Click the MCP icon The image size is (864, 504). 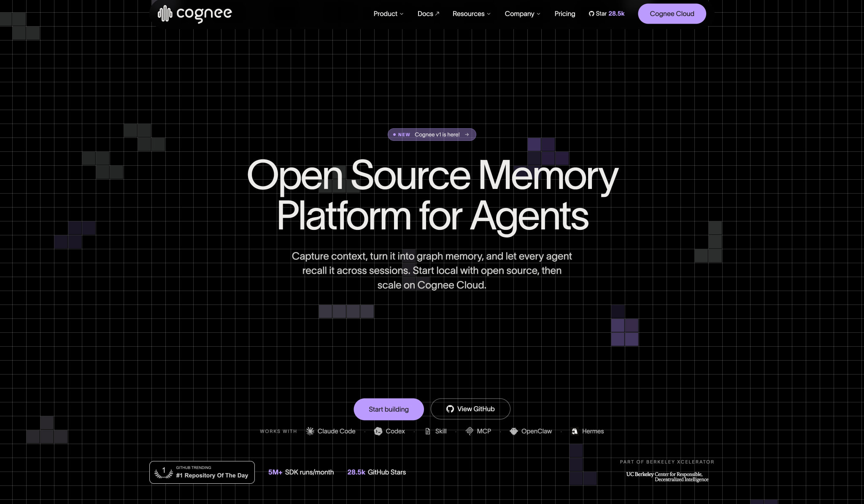(469, 431)
